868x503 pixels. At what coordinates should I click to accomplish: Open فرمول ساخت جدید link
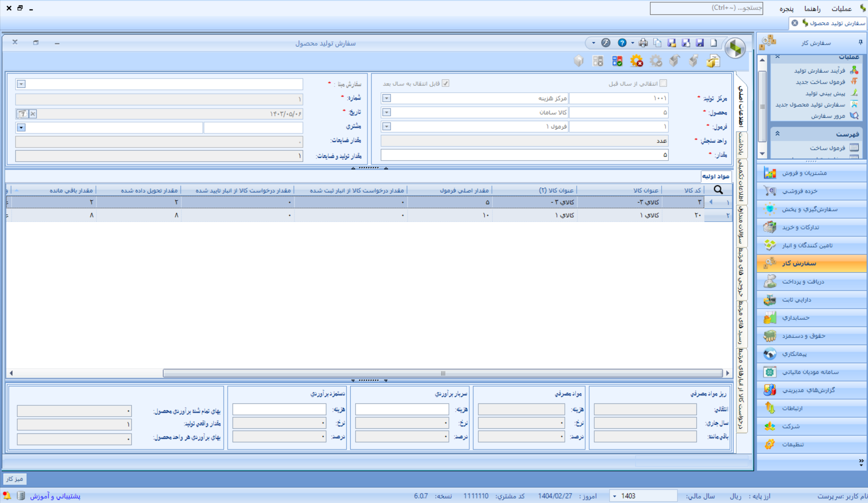820,82
